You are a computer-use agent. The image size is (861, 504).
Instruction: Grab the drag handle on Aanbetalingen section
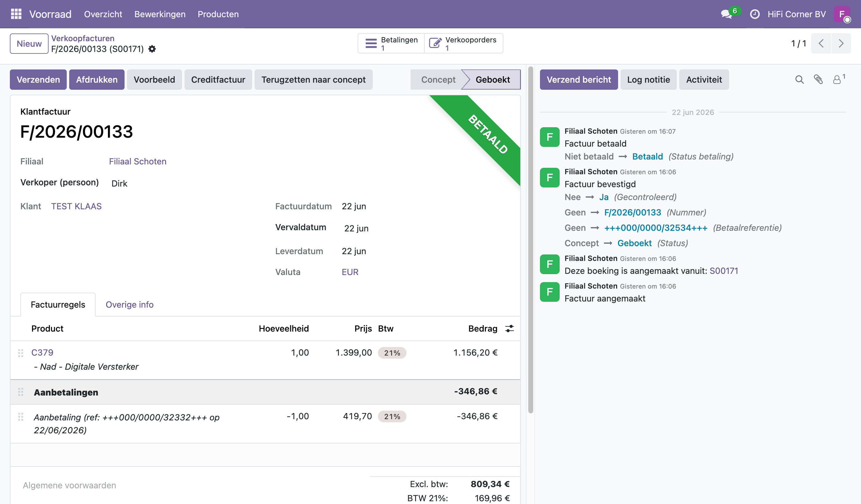click(x=21, y=392)
